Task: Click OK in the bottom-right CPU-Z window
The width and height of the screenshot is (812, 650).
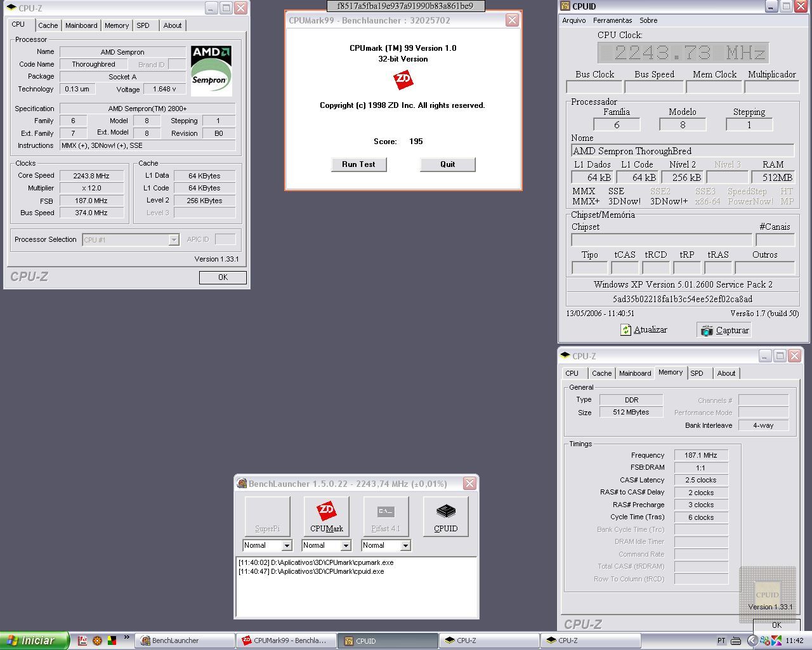Action: [x=776, y=625]
